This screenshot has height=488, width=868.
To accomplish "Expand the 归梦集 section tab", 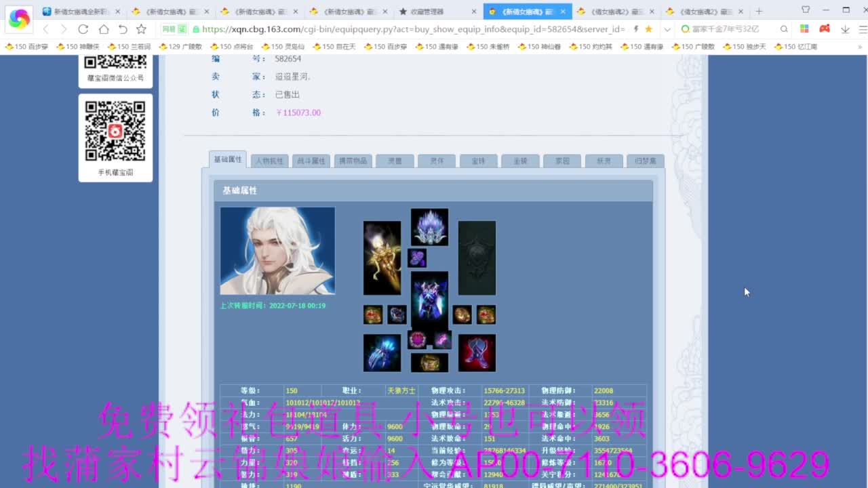I will [644, 161].
